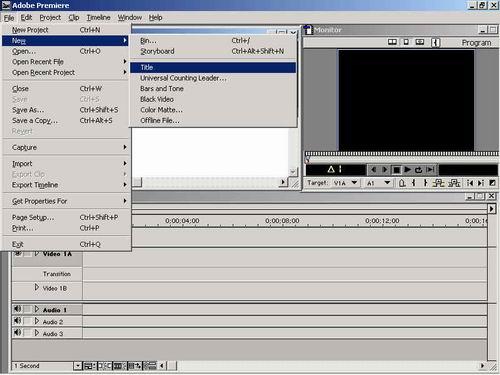Viewport: 500px width, 375px height.
Task: Mute the Audio 1 track speaker
Action: tap(17, 309)
